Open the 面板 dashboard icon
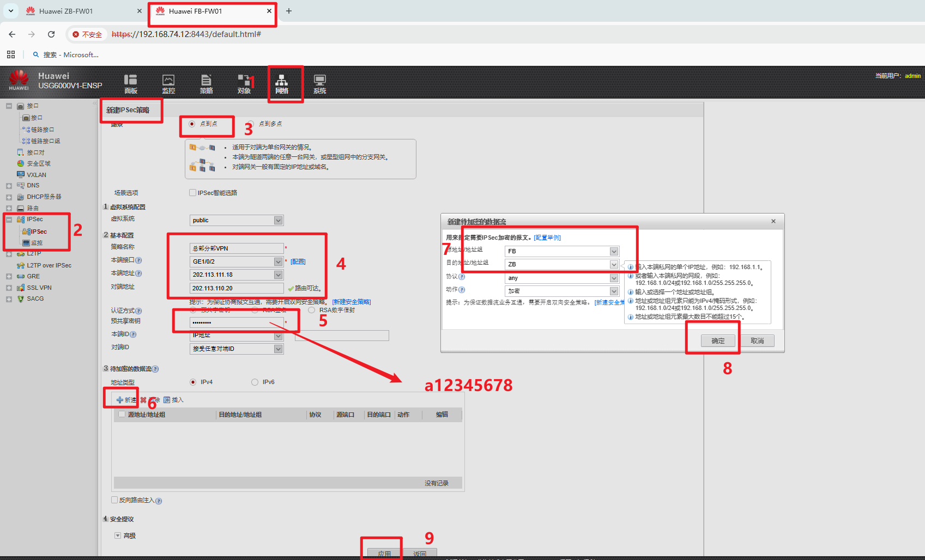 click(x=130, y=83)
